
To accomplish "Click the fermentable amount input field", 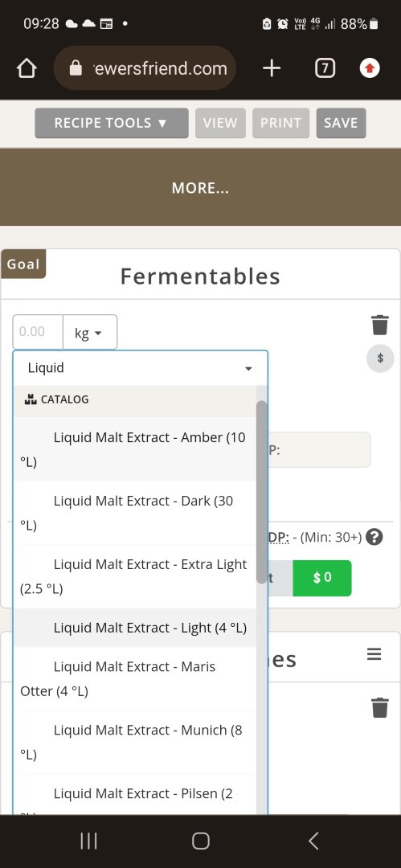I will [x=38, y=332].
